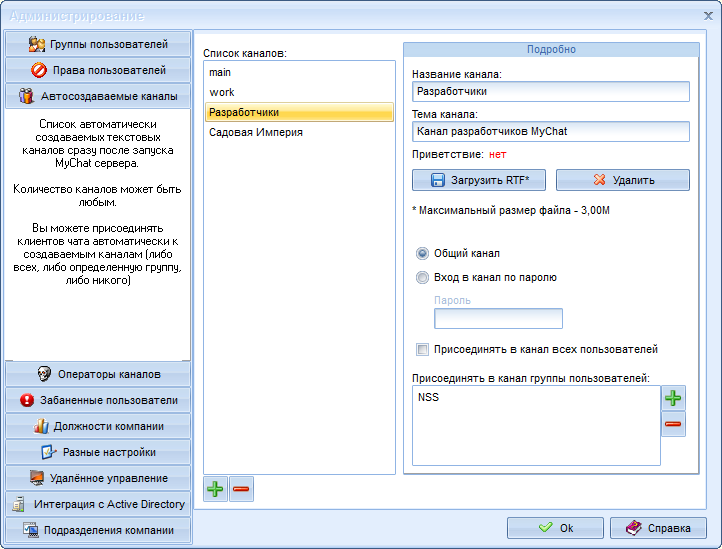
Task: Select the NSS group entry
Action: [429, 397]
